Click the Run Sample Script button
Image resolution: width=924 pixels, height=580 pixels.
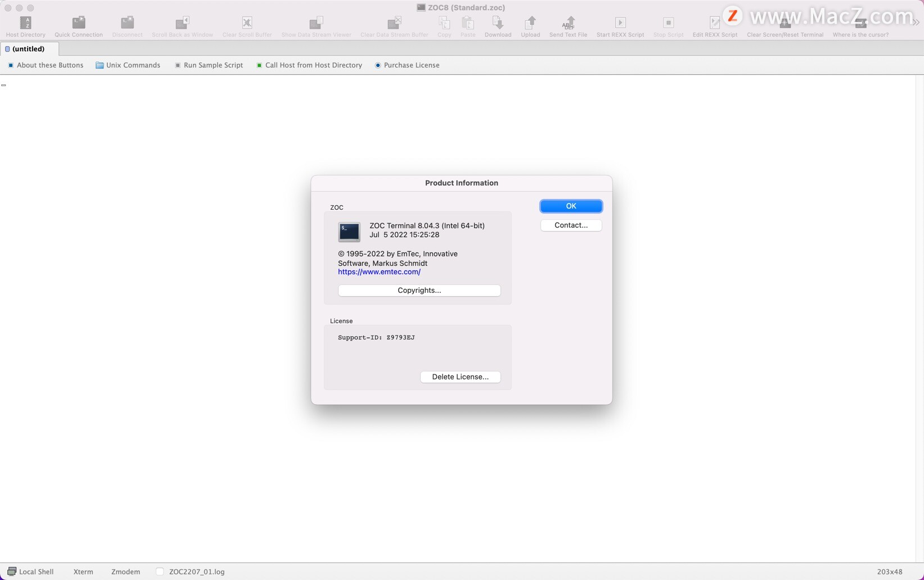pyautogui.click(x=209, y=65)
